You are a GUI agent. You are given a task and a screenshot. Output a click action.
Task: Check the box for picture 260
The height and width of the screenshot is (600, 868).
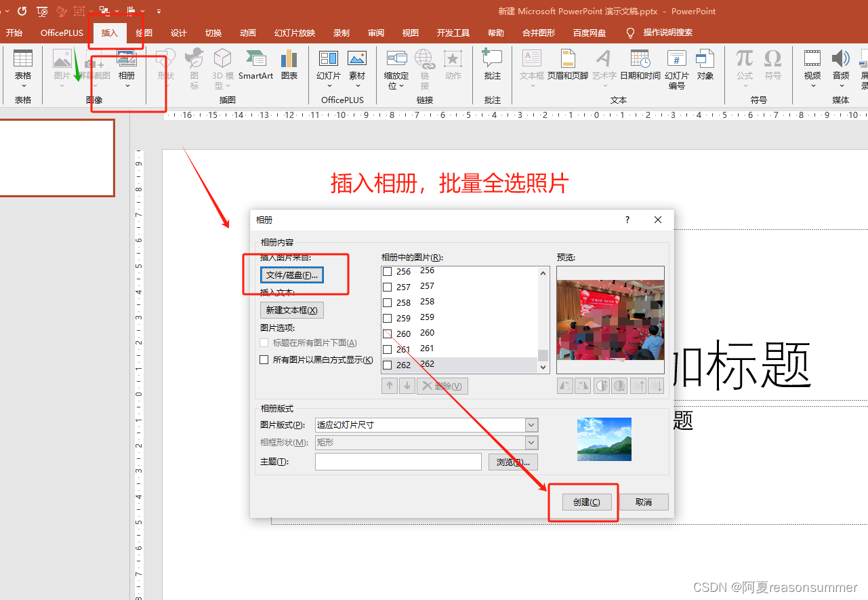tap(388, 334)
